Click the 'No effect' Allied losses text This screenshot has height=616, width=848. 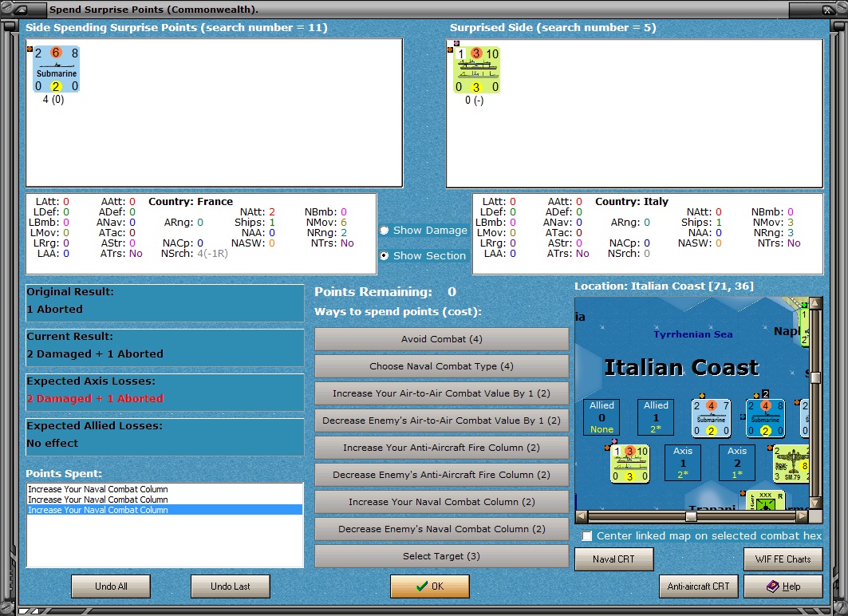click(x=53, y=443)
